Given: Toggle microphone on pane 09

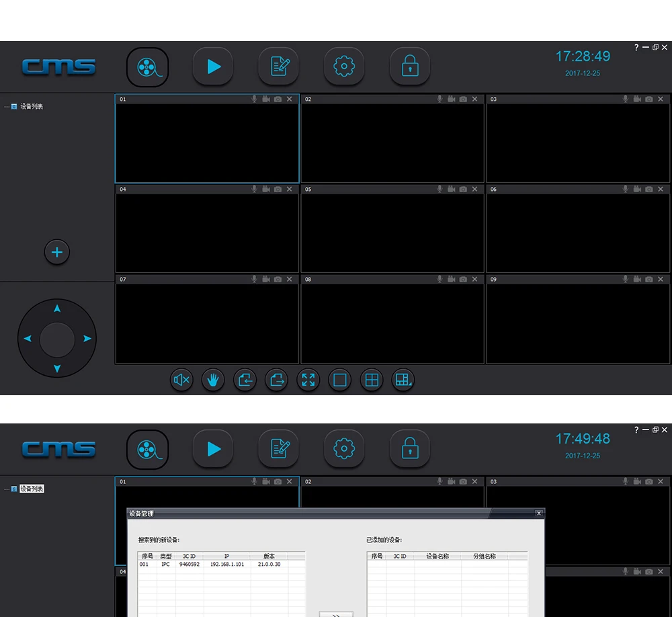Looking at the screenshot, I should point(626,279).
